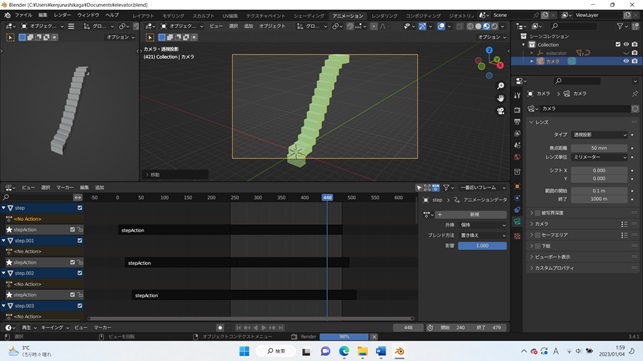Select the Tool tab icon in properties editor
The height and width of the screenshot is (361, 643).
[517, 95]
